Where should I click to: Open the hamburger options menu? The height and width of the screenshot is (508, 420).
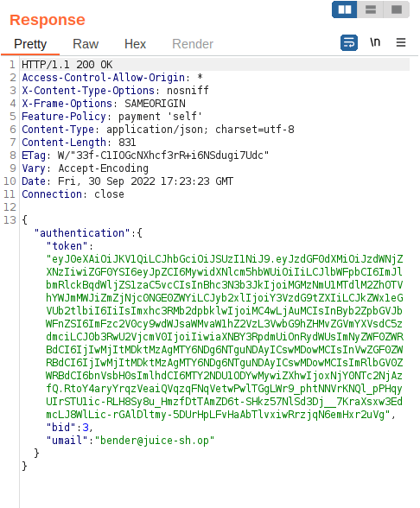(401, 42)
